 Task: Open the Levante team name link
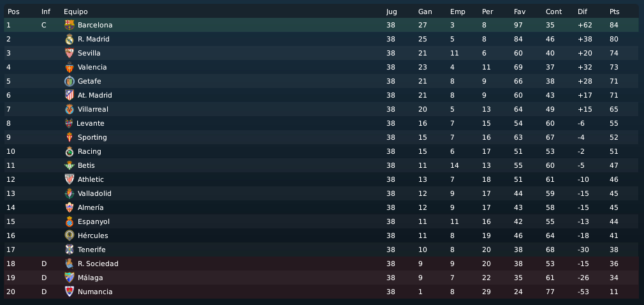click(91, 123)
